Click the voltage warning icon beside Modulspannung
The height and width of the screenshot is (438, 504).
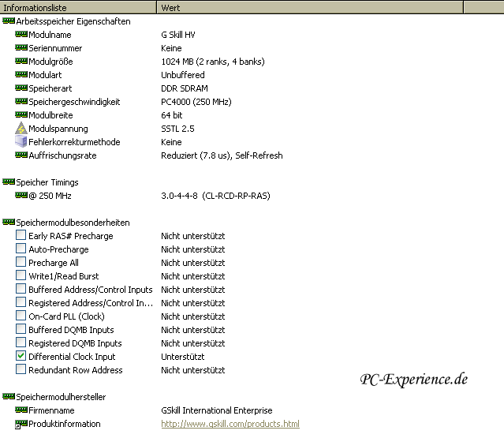(x=21, y=129)
